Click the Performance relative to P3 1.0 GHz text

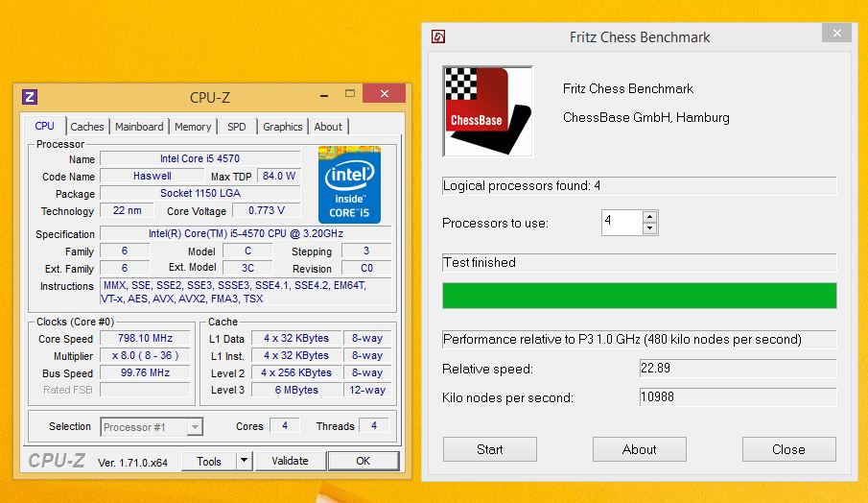(622, 339)
